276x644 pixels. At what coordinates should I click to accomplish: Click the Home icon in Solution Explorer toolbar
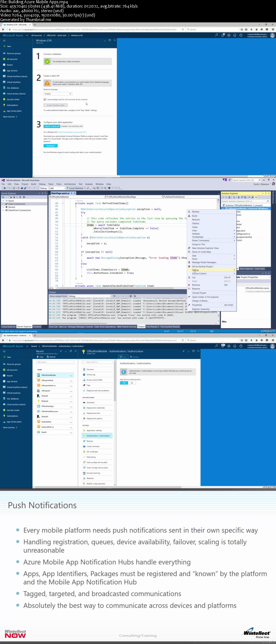tap(229, 197)
